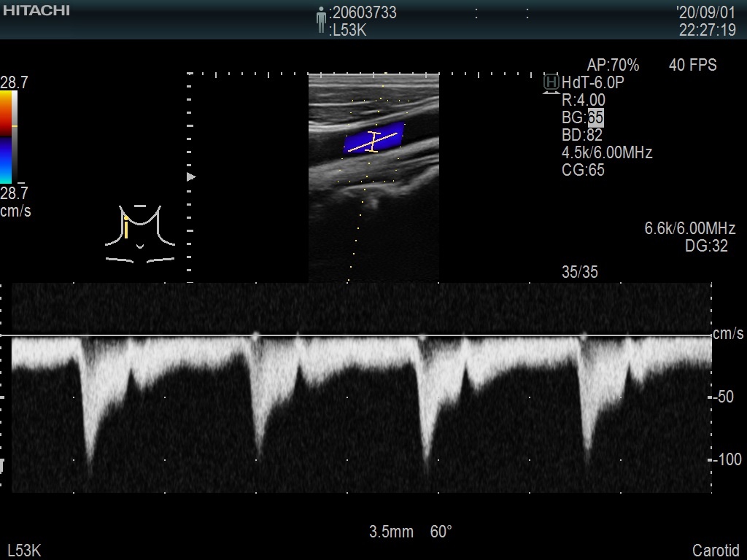Image resolution: width=747 pixels, height=560 pixels.
Task: Click the patient ID 20603733
Action: tap(364, 13)
